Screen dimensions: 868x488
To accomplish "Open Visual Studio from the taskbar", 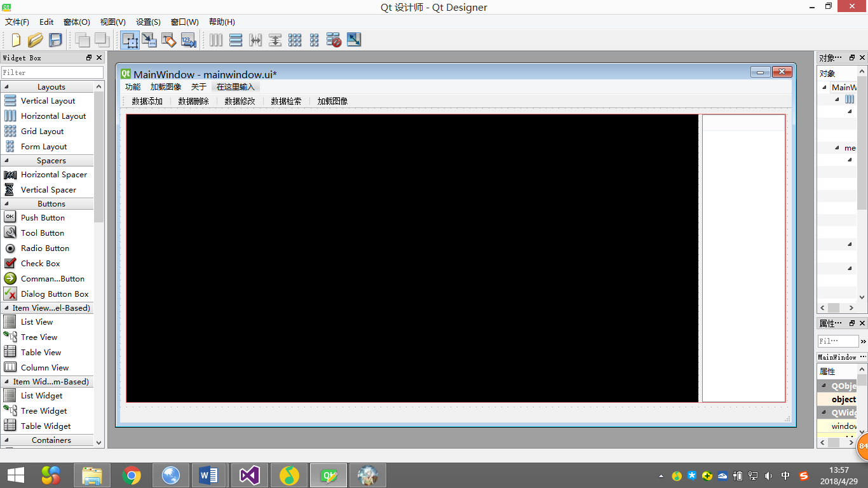I will [250, 475].
